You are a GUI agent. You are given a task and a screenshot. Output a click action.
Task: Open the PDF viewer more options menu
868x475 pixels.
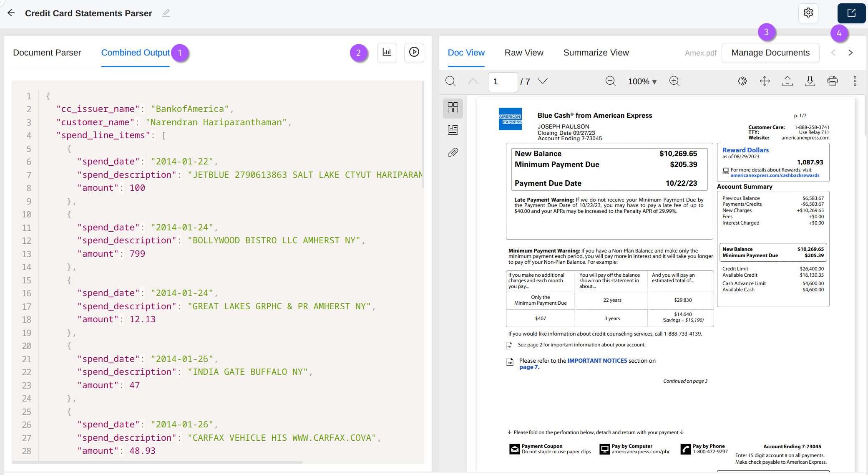point(855,81)
